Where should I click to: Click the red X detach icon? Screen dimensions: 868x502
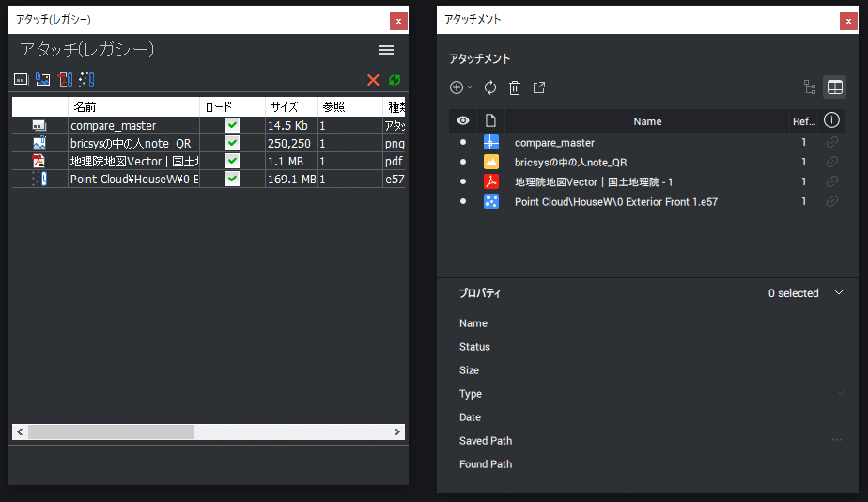tap(373, 80)
